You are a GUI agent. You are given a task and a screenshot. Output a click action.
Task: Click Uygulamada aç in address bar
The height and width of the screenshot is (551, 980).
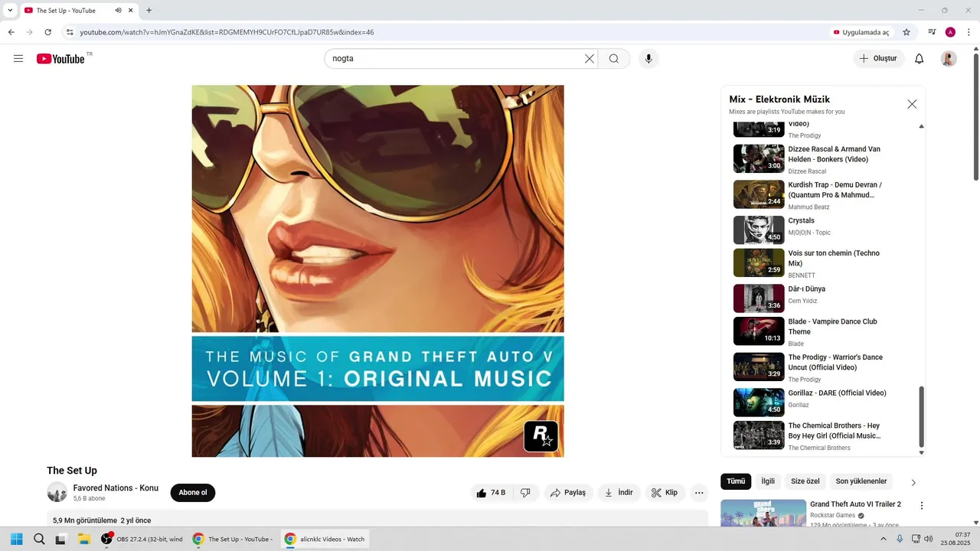[861, 32]
